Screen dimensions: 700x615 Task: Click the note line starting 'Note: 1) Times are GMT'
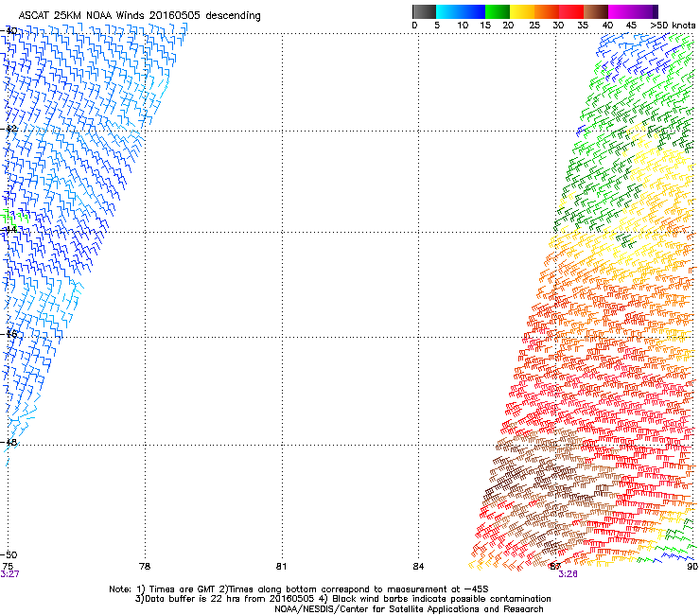coord(299,589)
